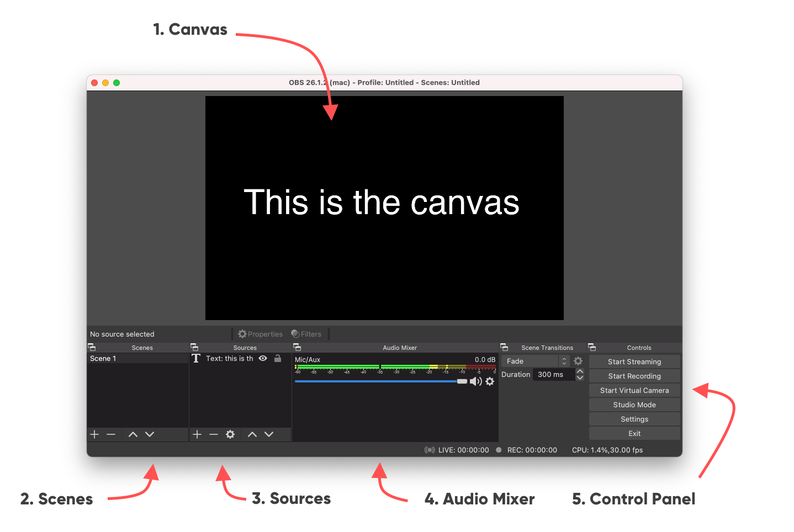The image size is (794, 532).
Task: Click the Duration 300 ms input field
Action: pos(553,375)
